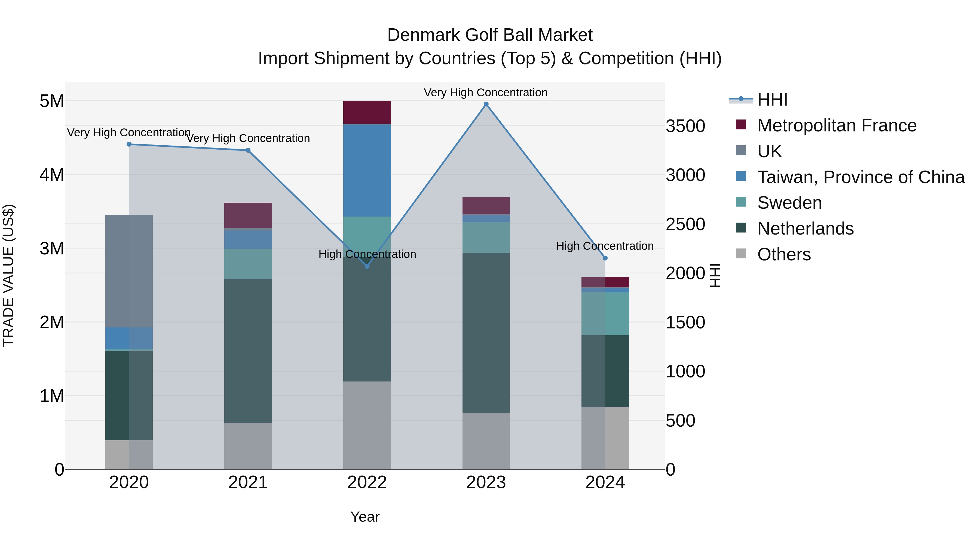The width and height of the screenshot is (980, 551).
Task: Click the 2021 x-axis label
Action: [x=248, y=482]
